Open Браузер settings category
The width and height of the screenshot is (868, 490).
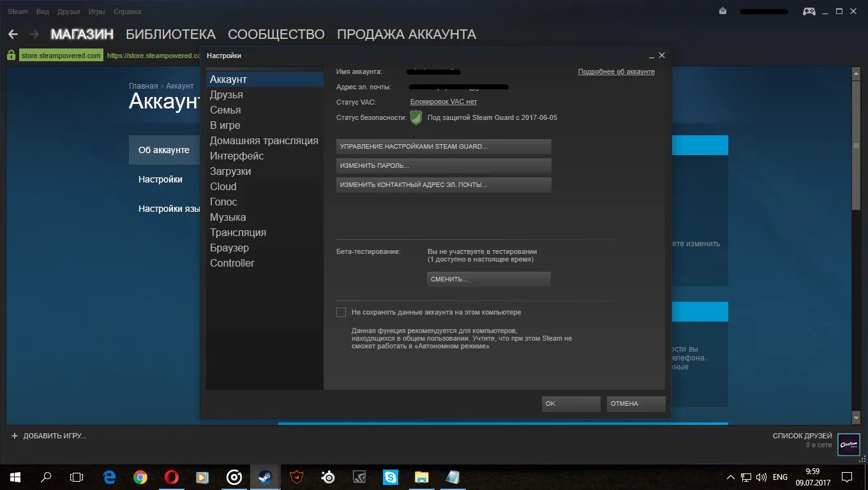(x=265, y=248)
